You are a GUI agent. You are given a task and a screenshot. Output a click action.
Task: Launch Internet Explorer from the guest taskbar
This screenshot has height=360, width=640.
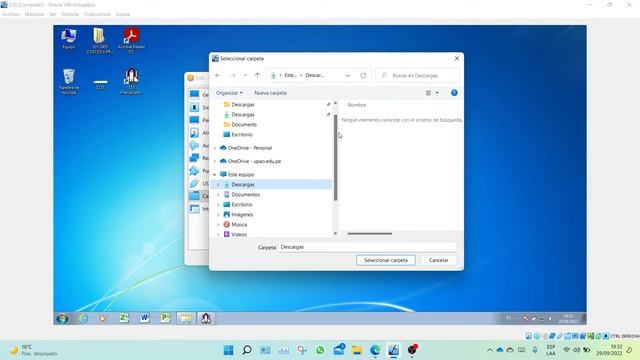(x=83, y=318)
